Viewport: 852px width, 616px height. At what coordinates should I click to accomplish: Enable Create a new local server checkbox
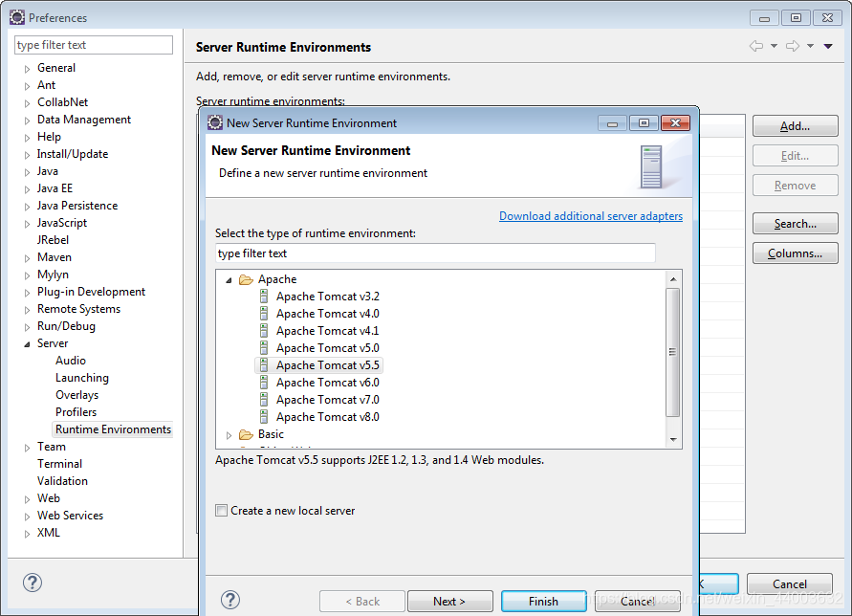click(x=221, y=511)
